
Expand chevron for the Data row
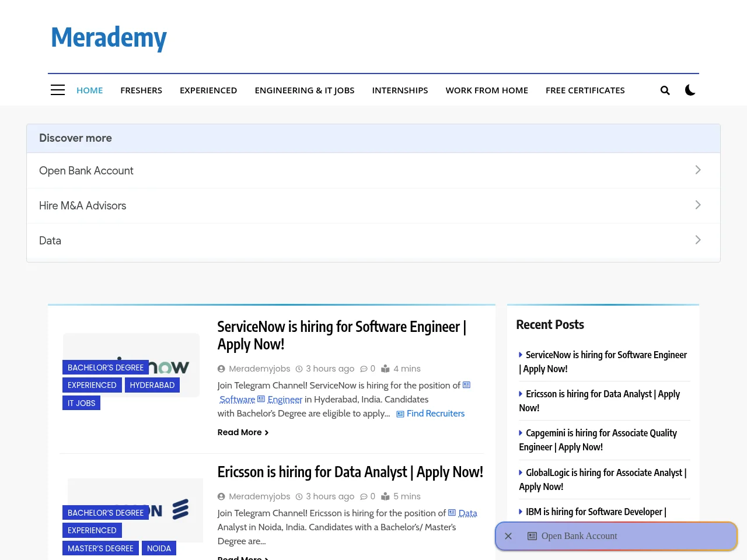point(698,240)
